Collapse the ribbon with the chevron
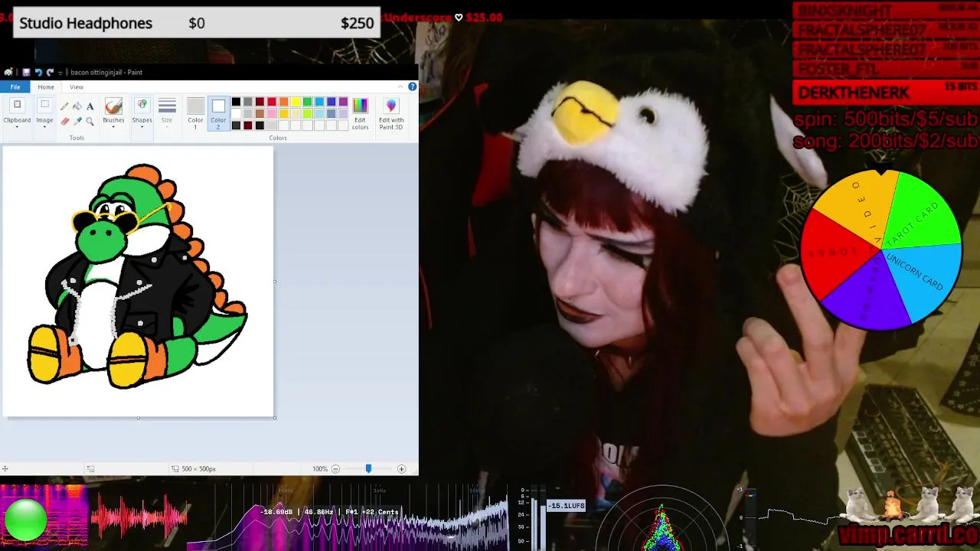Viewport: 980px width, 551px height. point(400,86)
